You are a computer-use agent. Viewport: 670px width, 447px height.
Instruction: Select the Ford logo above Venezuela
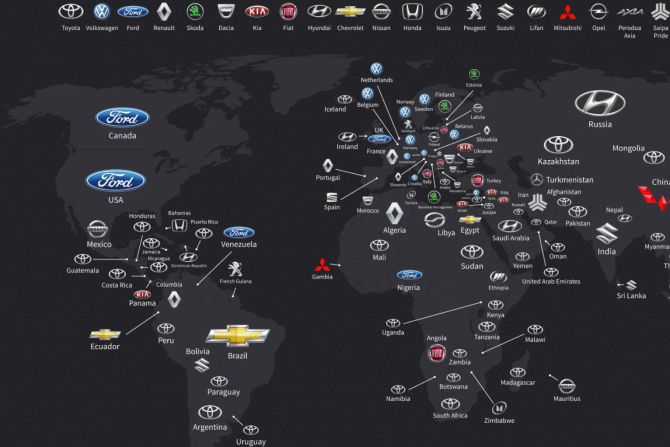(x=239, y=232)
